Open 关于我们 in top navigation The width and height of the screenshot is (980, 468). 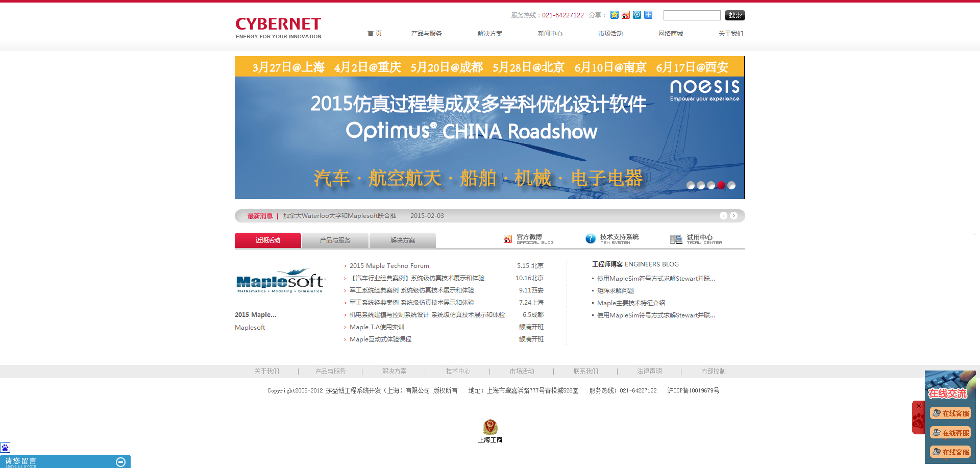(731, 34)
